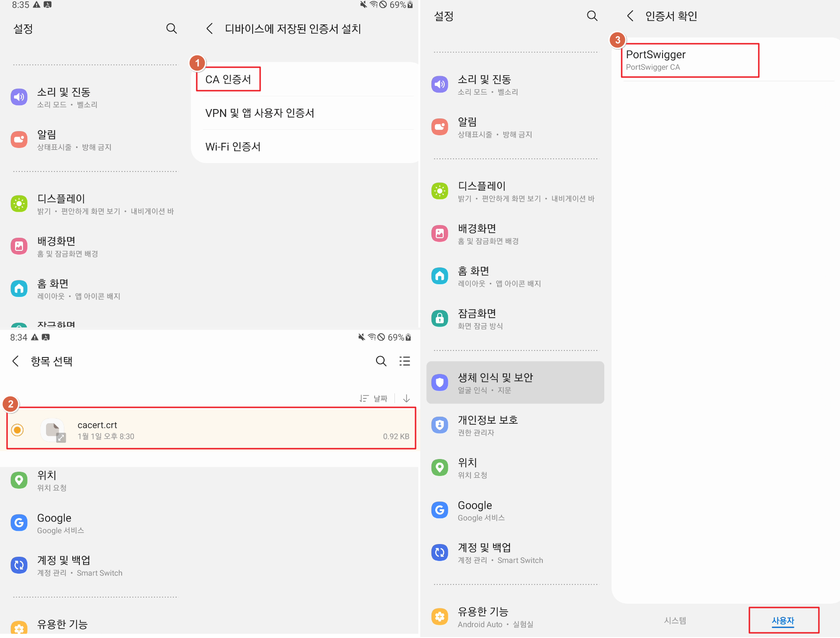
Task: Choose Wi-Fi 인증서 entry
Action: (x=233, y=147)
